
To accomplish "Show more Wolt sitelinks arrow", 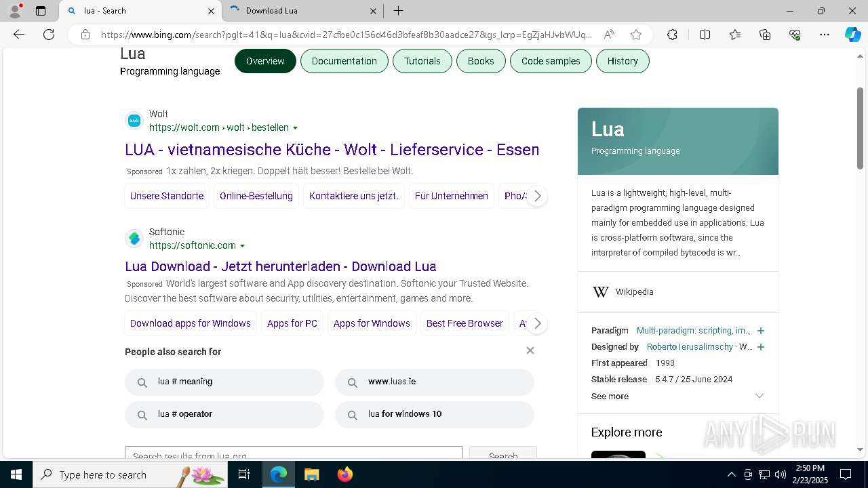I will coord(537,196).
